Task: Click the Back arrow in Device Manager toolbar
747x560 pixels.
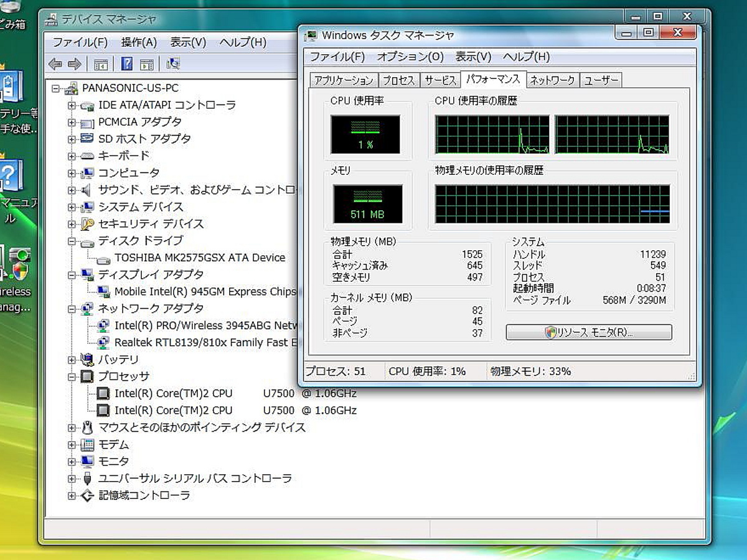Action: point(55,64)
